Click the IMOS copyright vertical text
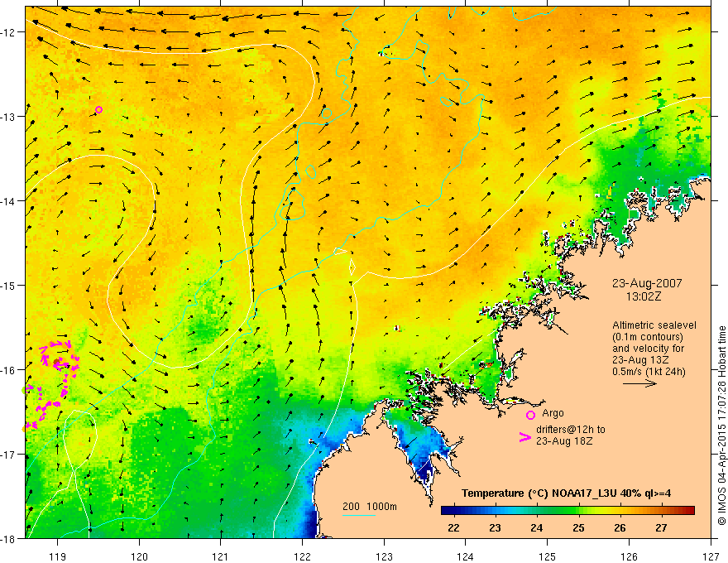The image size is (728, 563). coord(722,426)
